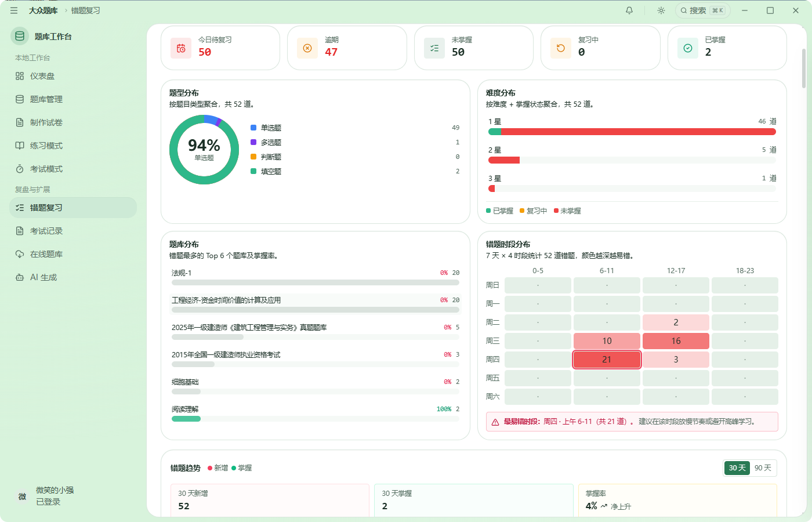The width and height of the screenshot is (812, 522).
Task: Open 练习模式 in sidebar
Action: click(x=73, y=146)
